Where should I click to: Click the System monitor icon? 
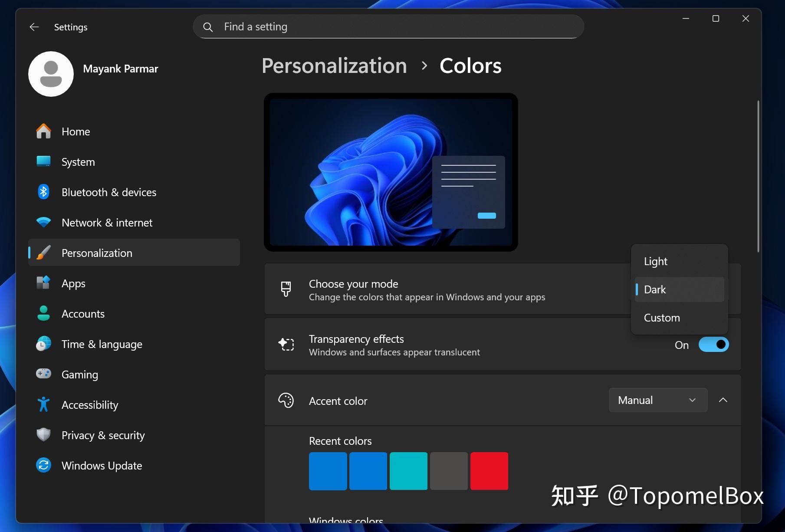[x=43, y=161]
